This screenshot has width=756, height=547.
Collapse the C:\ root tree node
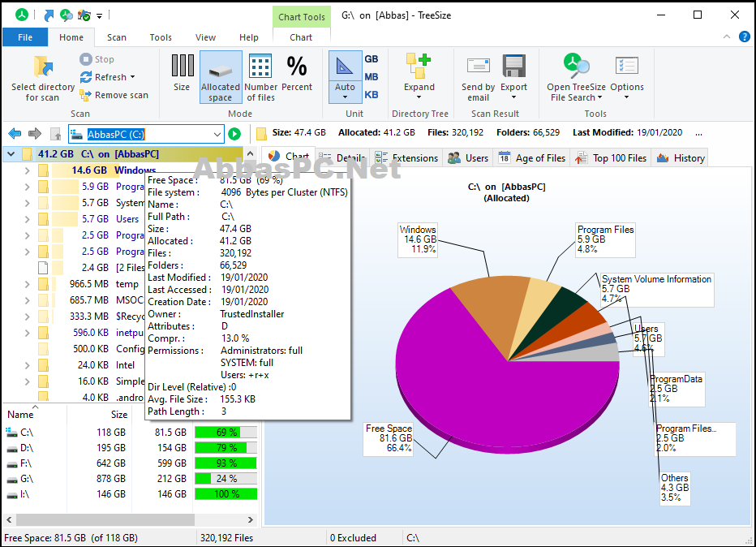(x=11, y=154)
